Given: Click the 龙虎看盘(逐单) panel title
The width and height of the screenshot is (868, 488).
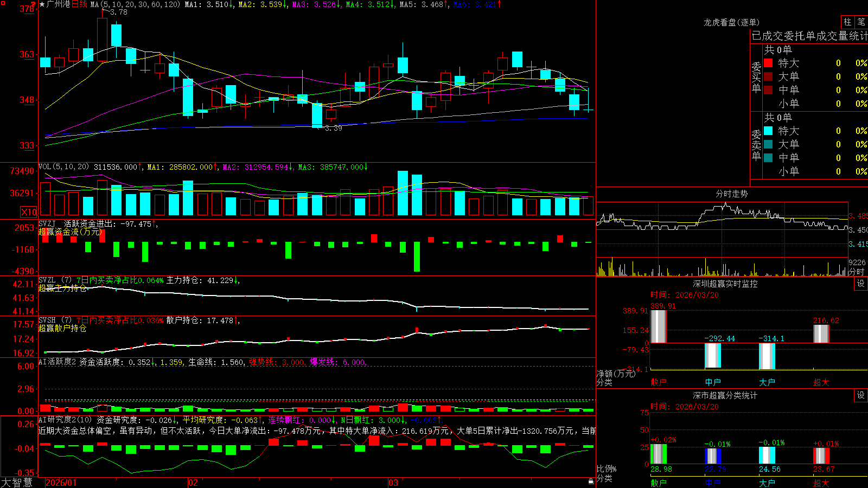Looking at the screenshot, I should pyautogui.click(x=731, y=22).
